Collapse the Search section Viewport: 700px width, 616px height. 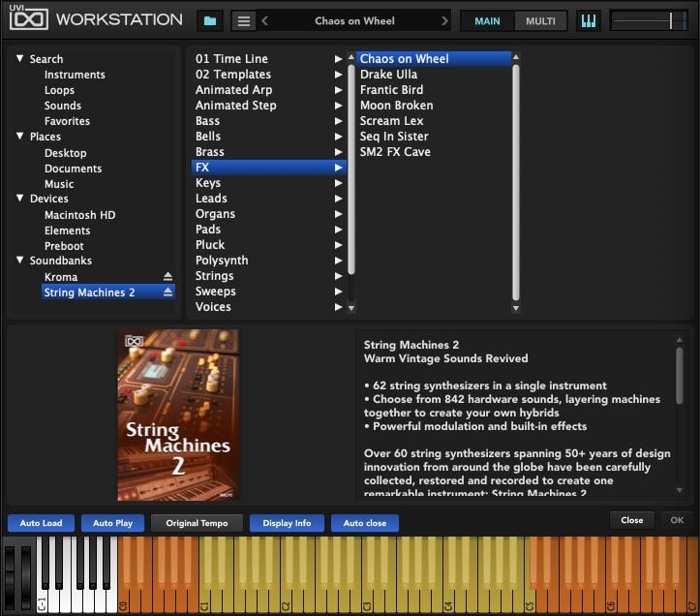point(19,58)
